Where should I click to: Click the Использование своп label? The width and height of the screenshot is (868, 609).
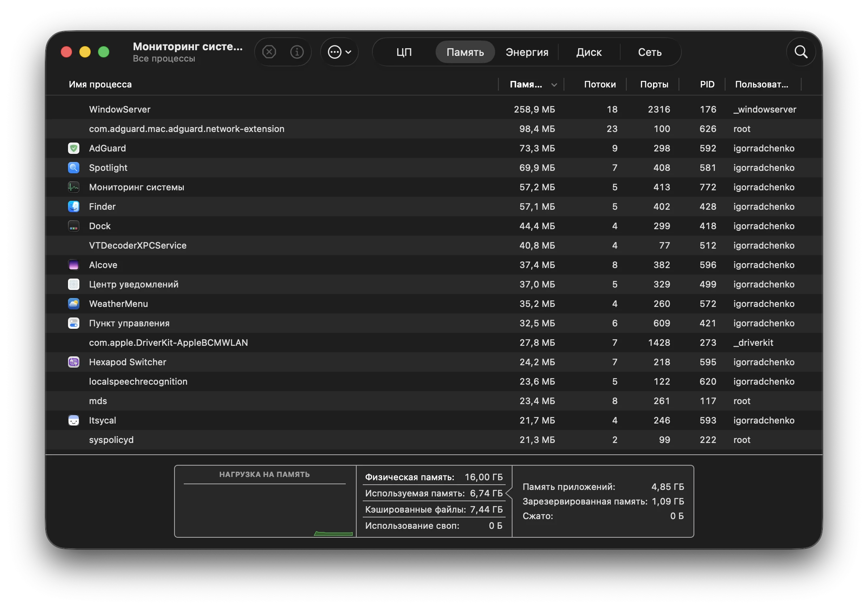point(412,526)
